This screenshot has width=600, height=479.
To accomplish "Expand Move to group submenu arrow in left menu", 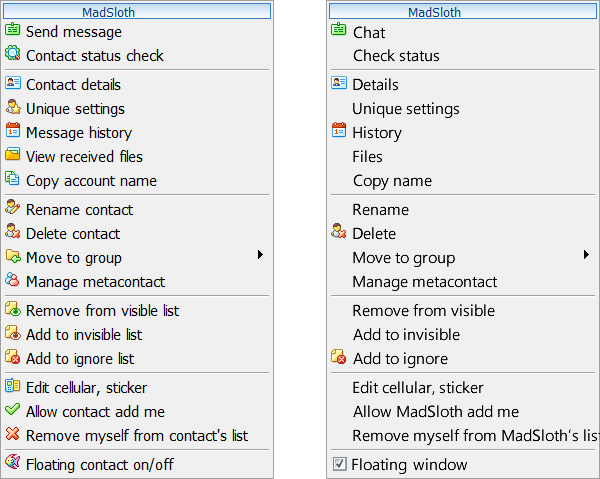I will click(261, 256).
